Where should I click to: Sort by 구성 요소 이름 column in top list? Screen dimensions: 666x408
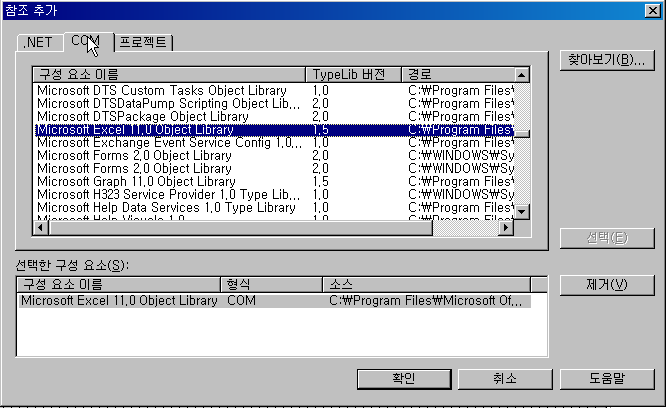tap(169, 75)
